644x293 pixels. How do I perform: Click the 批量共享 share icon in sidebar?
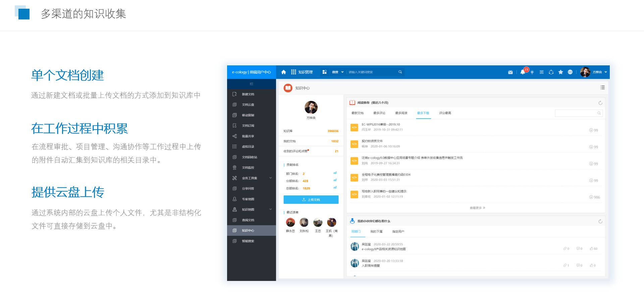coord(234,136)
